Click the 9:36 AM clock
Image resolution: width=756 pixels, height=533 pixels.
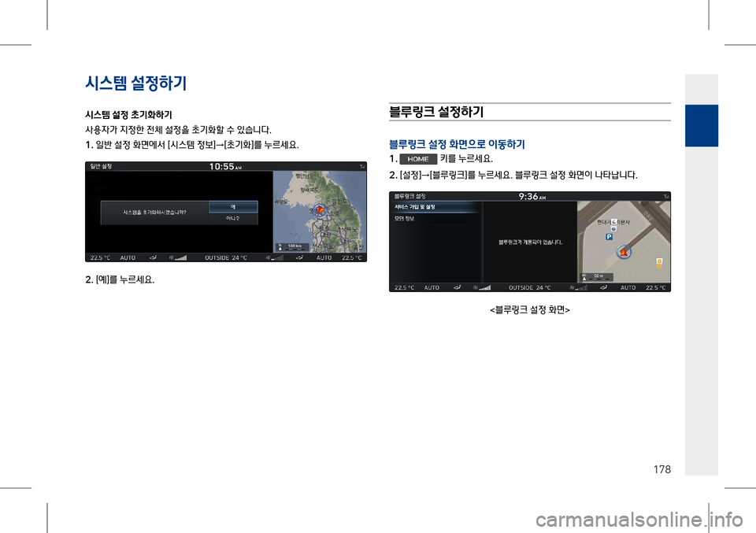[x=532, y=196]
